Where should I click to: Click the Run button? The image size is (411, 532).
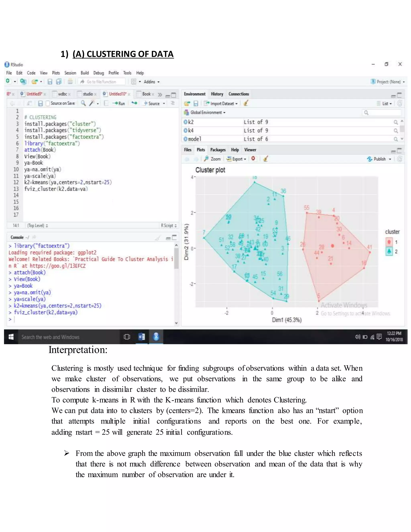pyautogui.click(x=119, y=104)
